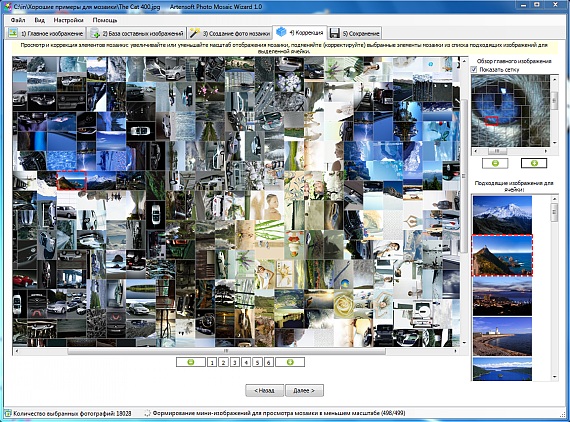Click the Далее button
The image size is (570, 422).
tap(304, 390)
